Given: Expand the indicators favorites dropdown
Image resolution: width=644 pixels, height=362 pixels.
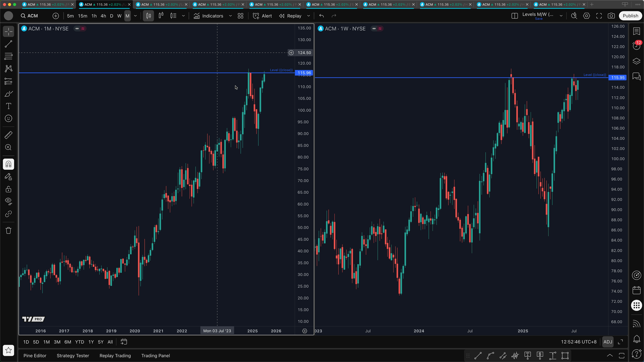Looking at the screenshot, I should point(230,16).
